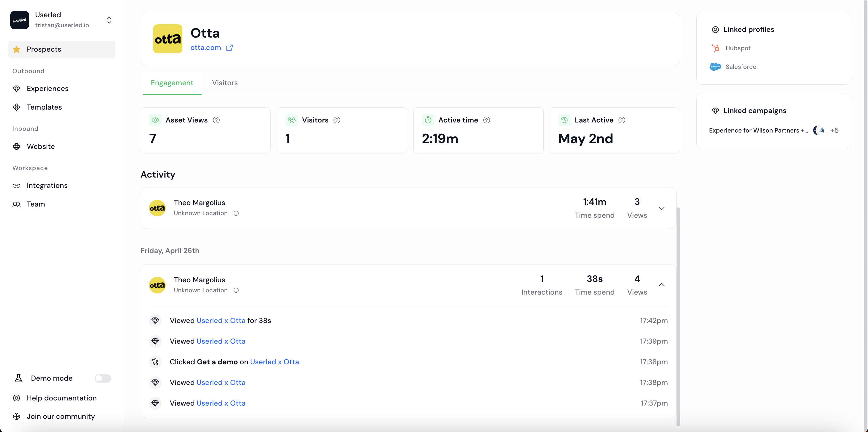Click the Hubspot linked profile icon

tap(715, 48)
